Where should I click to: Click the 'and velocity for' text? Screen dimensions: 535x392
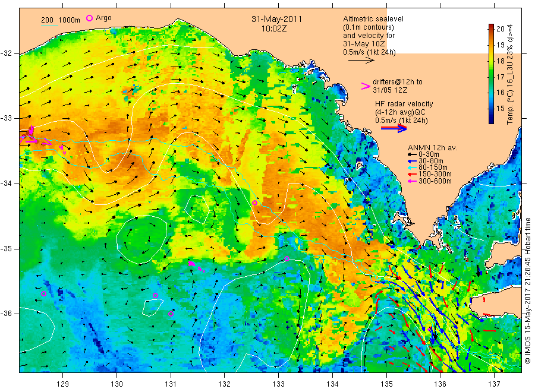coord(369,36)
